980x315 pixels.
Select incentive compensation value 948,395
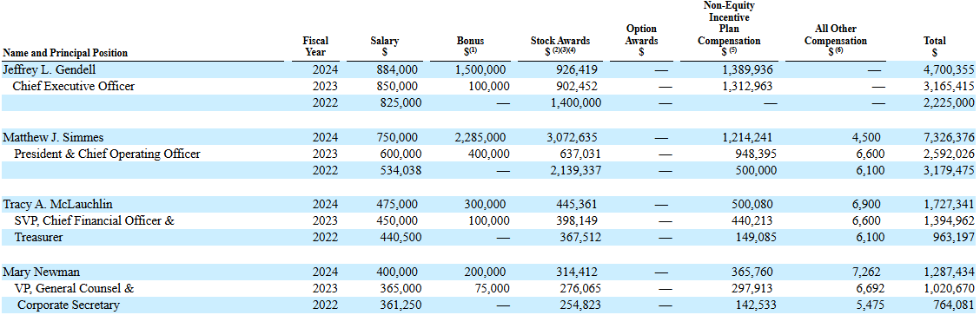(x=752, y=154)
